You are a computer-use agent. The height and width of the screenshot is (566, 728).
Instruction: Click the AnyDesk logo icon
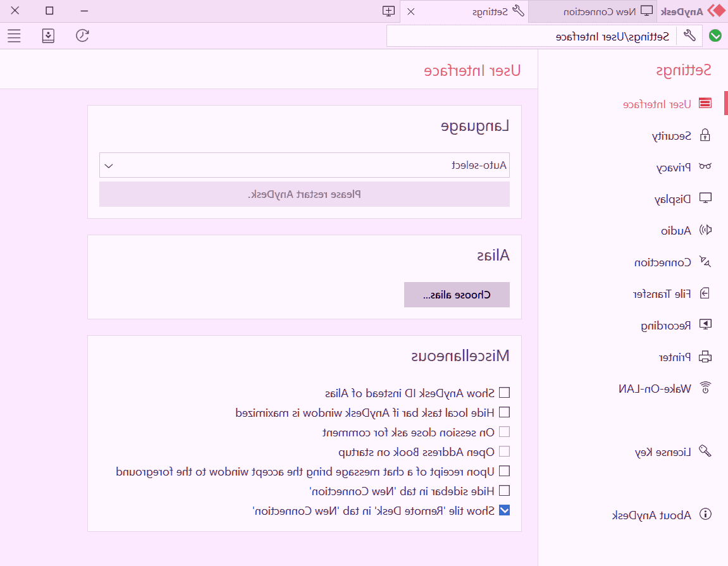717,11
